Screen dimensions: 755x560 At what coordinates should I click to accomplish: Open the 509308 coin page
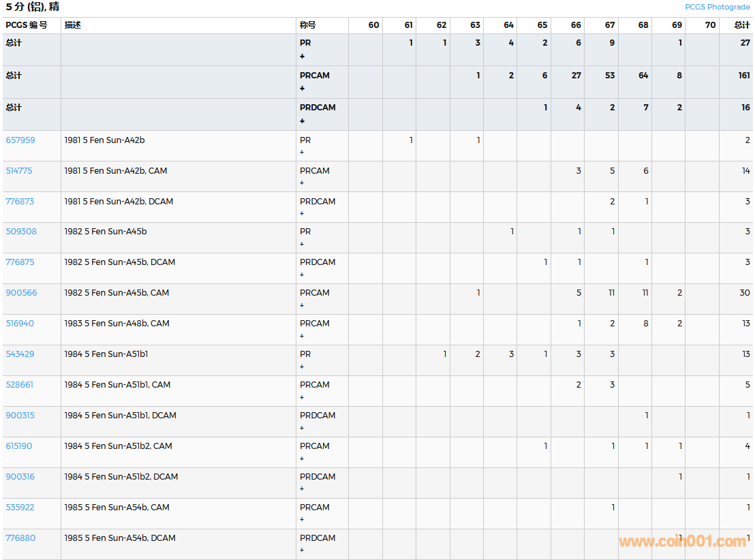(21, 232)
